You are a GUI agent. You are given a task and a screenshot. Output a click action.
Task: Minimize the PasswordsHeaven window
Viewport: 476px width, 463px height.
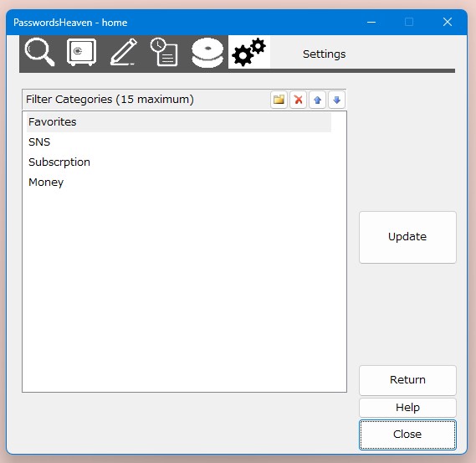tap(371, 22)
